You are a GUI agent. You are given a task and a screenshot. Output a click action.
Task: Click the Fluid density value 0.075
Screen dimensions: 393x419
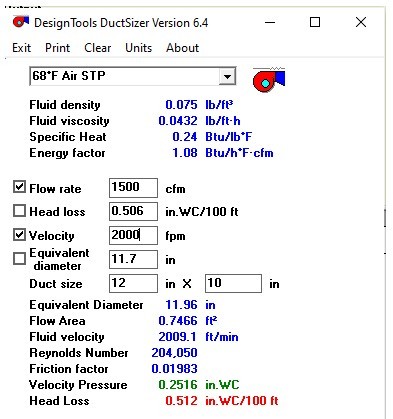point(181,105)
